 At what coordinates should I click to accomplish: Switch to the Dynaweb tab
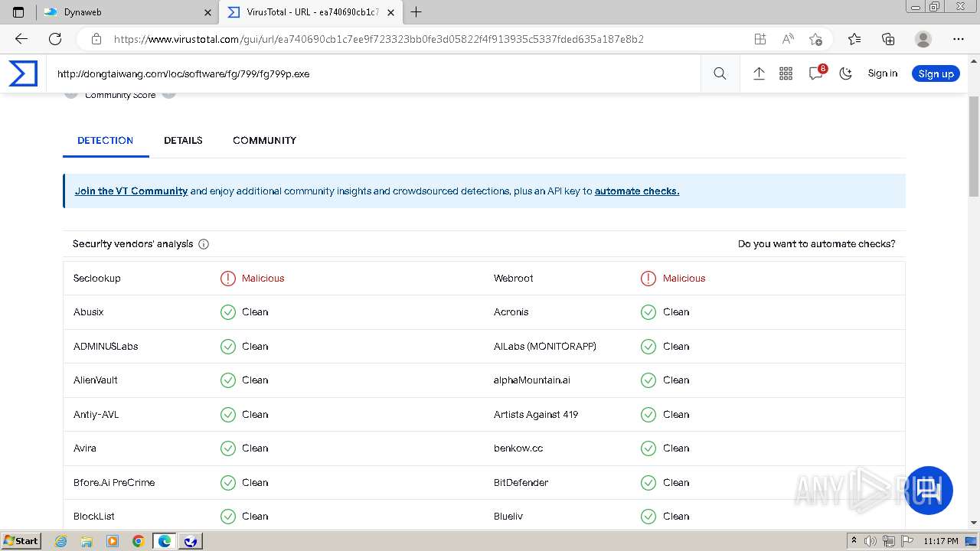pyautogui.click(x=127, y=12)
